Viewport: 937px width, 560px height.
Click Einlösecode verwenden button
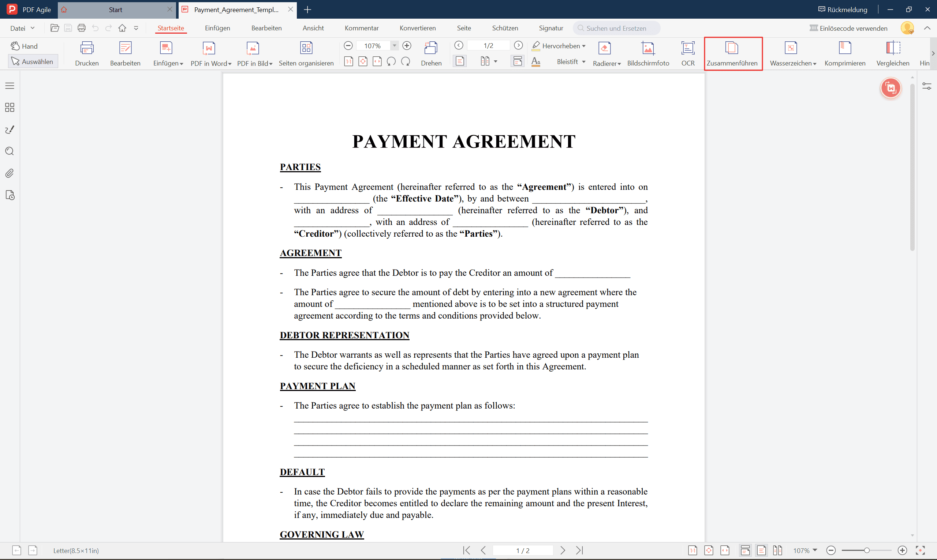click(849, 28)
